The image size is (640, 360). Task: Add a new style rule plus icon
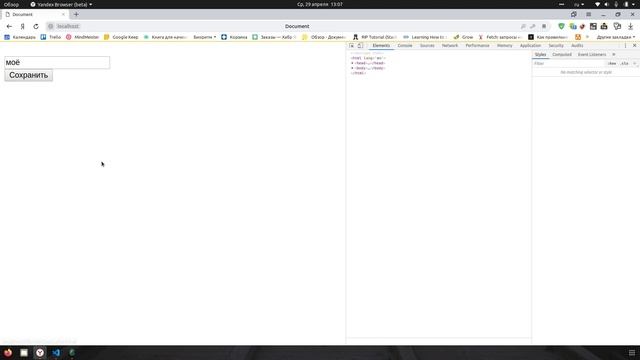[635, 64]
